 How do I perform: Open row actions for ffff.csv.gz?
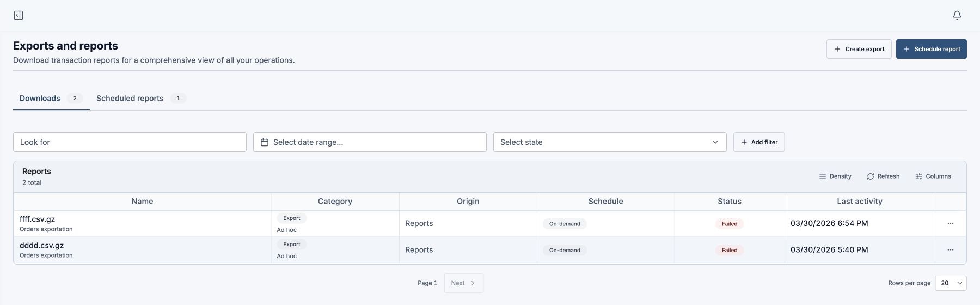(951, 223)
